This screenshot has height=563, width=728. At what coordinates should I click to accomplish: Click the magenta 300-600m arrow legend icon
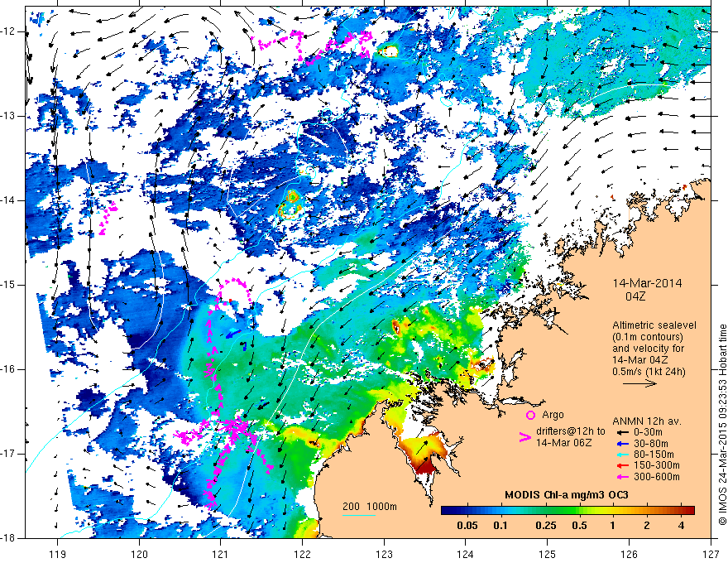coord(622,477)
